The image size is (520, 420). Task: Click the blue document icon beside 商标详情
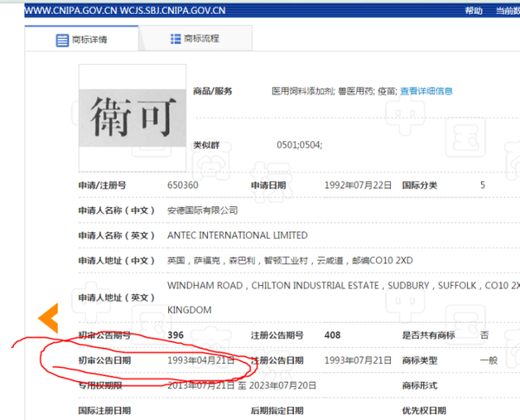[x=62, y=41]
